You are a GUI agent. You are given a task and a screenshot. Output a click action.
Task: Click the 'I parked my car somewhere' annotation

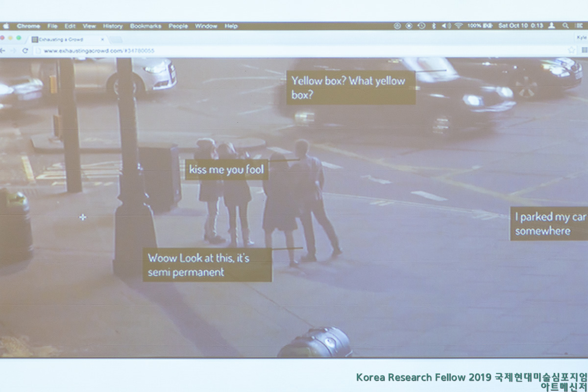pyautogui.click(x=549, y=223)
